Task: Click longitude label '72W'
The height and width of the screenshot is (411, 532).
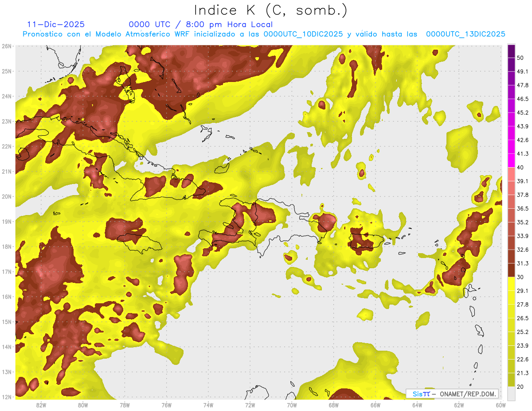Action: click(250, 405)
